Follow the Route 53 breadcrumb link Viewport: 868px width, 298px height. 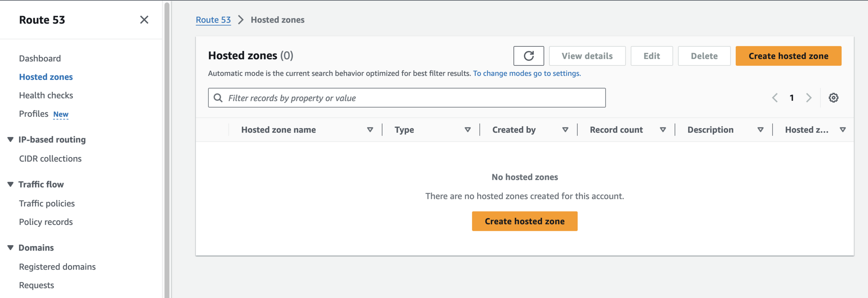(213, 20)
